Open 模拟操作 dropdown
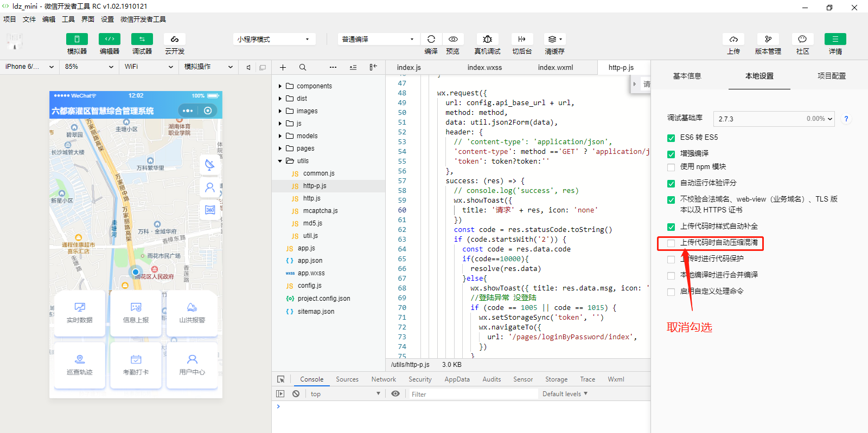 [x=208, y=67]
